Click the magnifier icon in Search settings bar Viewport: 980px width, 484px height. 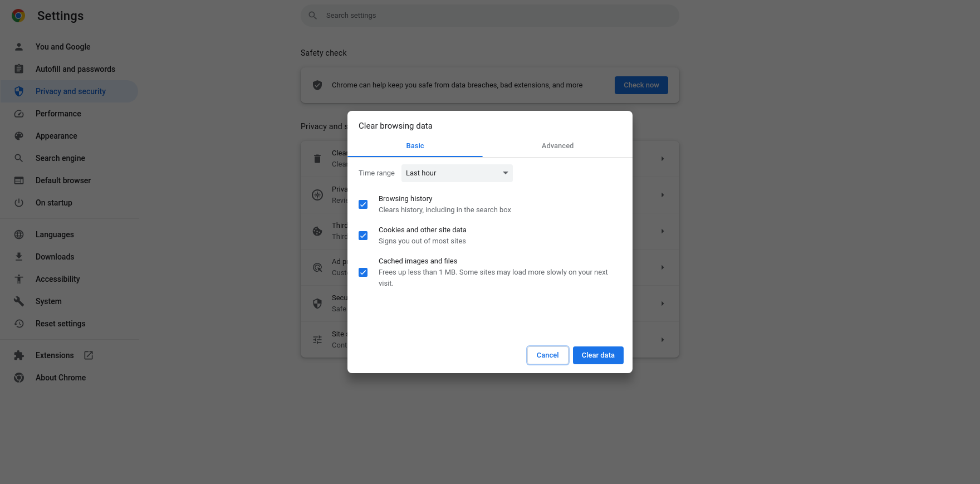pos(313,16)
